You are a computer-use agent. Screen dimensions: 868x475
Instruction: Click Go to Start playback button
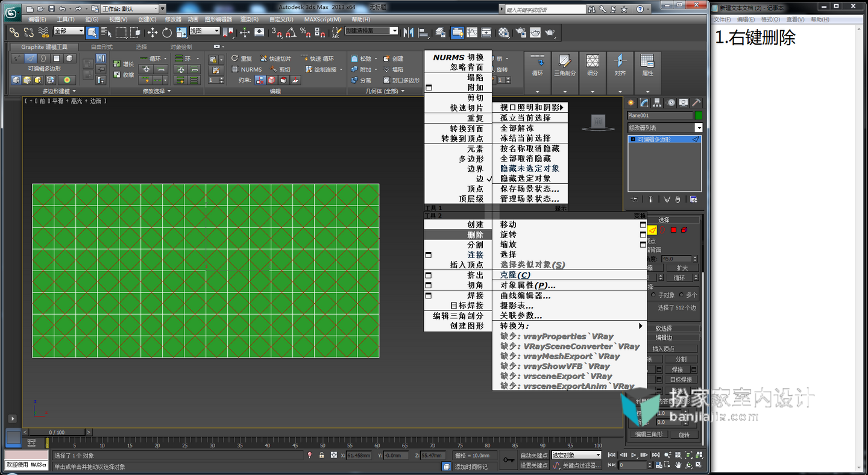click(612, 455)
